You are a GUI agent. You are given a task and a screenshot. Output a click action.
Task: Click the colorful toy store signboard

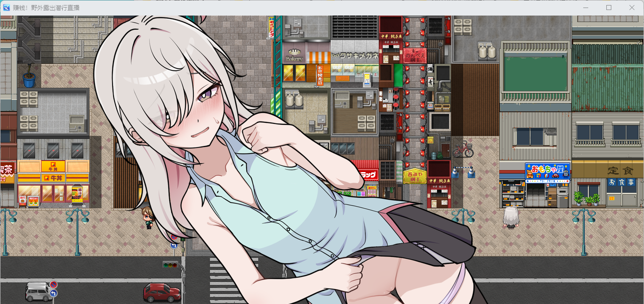(x=548, y=172)
